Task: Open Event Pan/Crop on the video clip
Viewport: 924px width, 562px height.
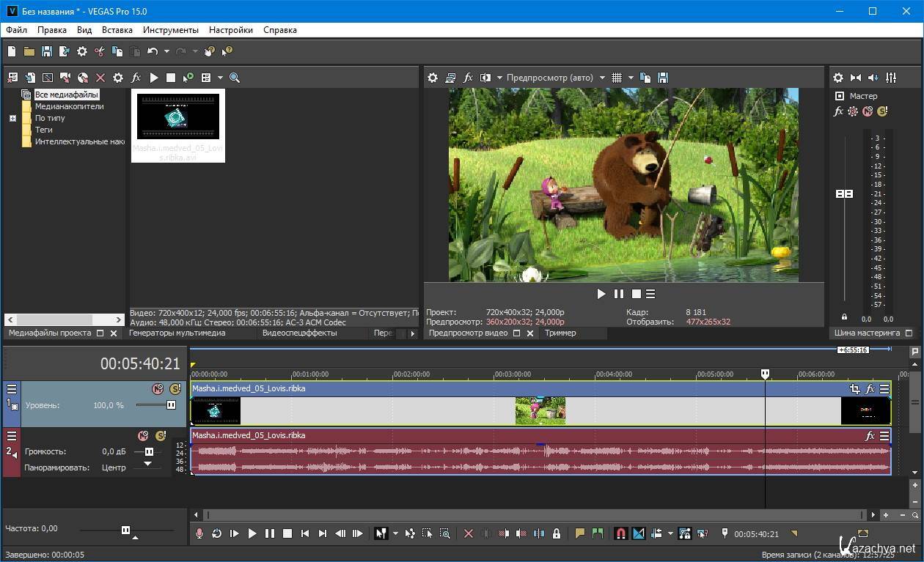Action: [854, 389]
